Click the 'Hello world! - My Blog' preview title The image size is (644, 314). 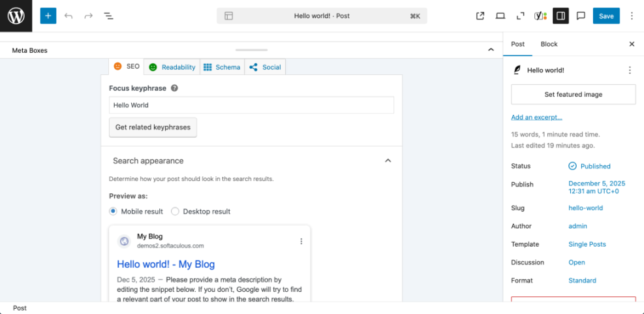point(166,264)
